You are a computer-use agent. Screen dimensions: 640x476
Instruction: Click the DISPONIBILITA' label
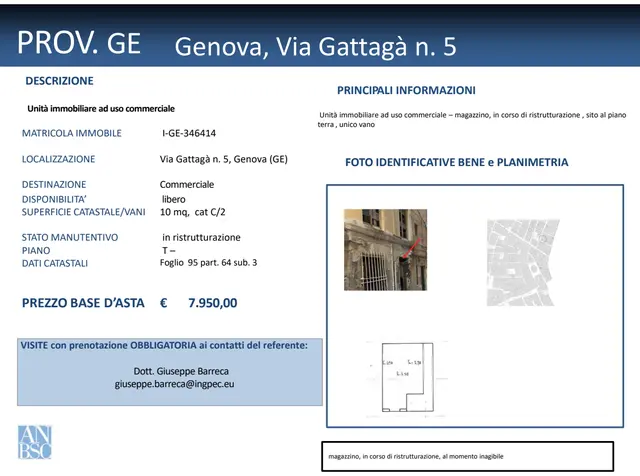pyautogui.click(x=54, y=199)
